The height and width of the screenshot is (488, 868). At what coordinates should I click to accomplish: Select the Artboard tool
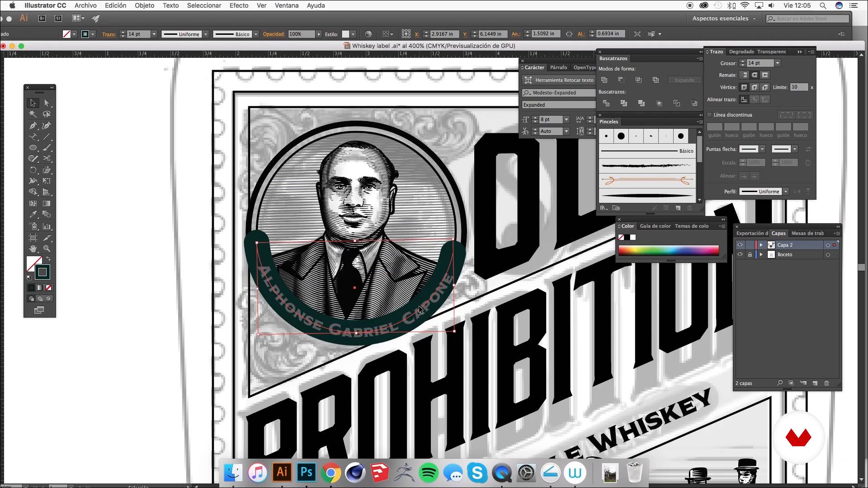pyautogui.click(x=33, y=238)
